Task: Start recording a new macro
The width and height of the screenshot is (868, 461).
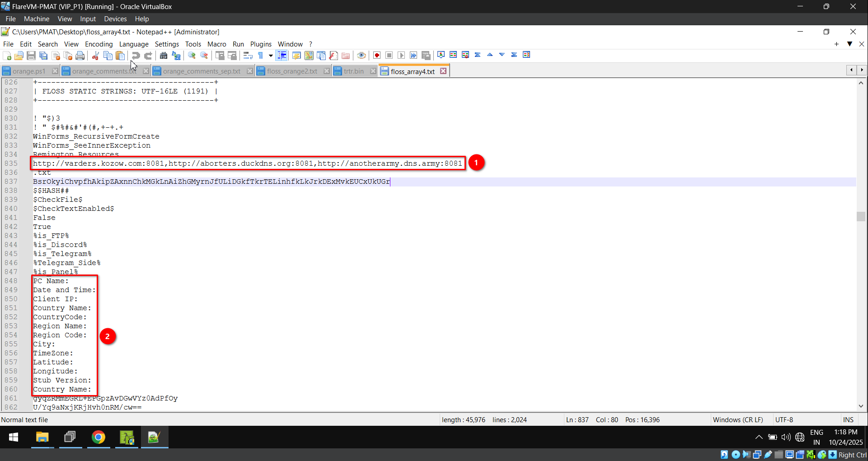Action: tap(376, 55)
